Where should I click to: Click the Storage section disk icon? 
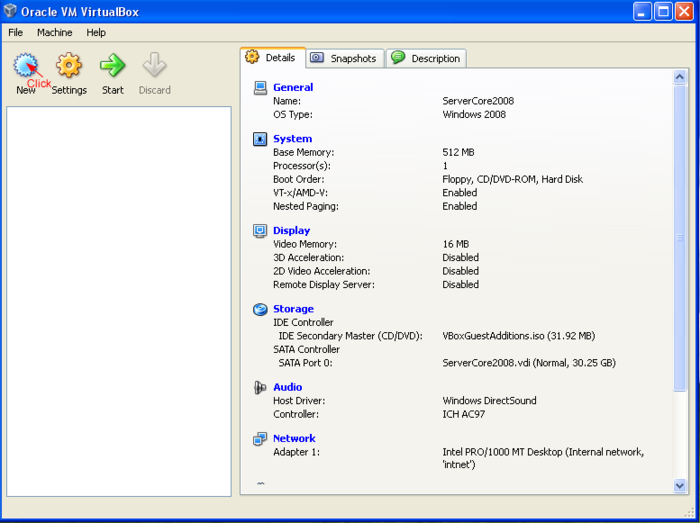pos(260,309)
